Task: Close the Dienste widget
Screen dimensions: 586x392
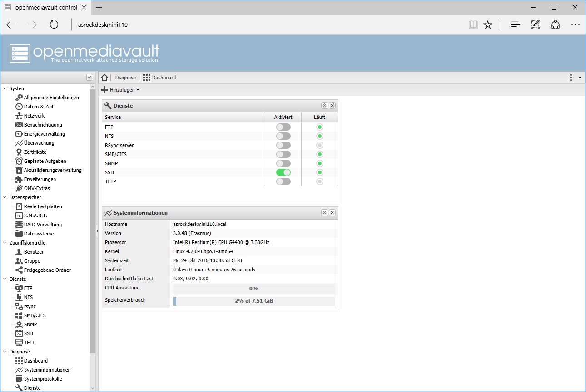Action: pyautogui.click(x=332, y=105)
